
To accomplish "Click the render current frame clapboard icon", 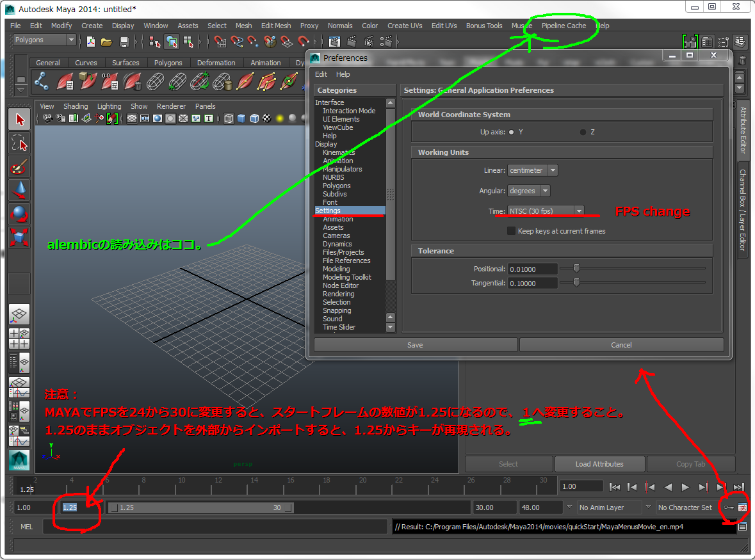I will [x=352, y=42].
